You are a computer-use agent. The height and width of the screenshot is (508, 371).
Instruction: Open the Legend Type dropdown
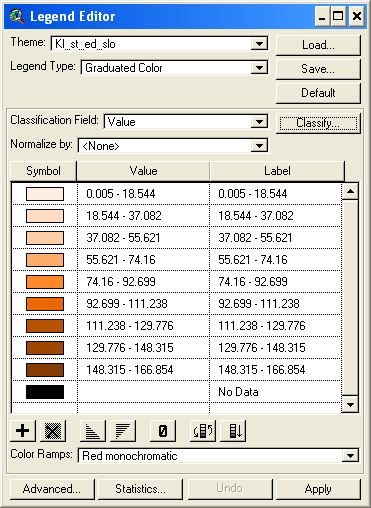click(x=259, y=68)
